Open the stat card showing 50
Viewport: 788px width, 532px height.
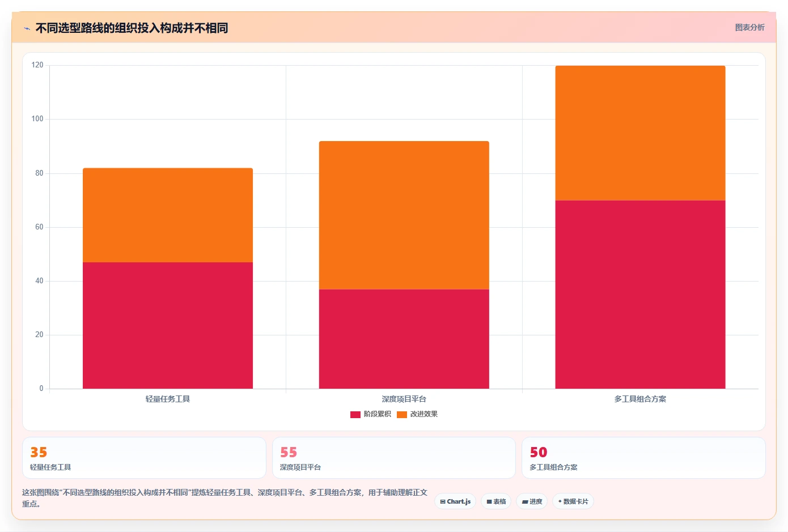643,458
